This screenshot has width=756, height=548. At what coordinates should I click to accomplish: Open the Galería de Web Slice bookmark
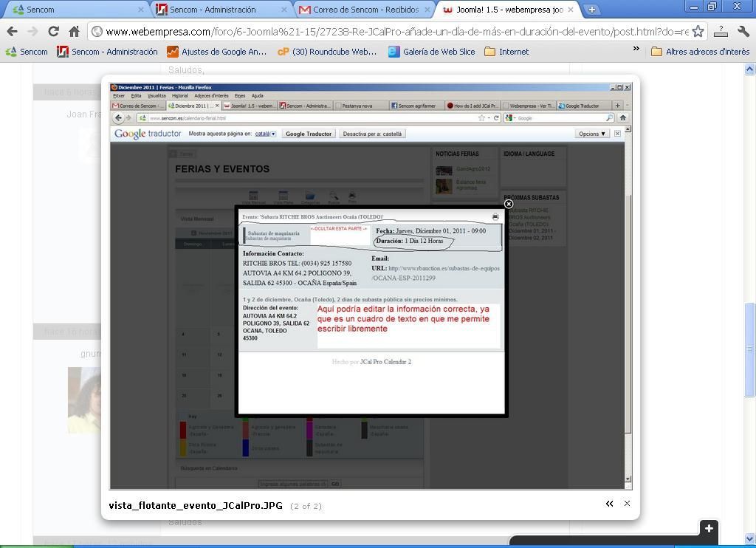(431, 52)
